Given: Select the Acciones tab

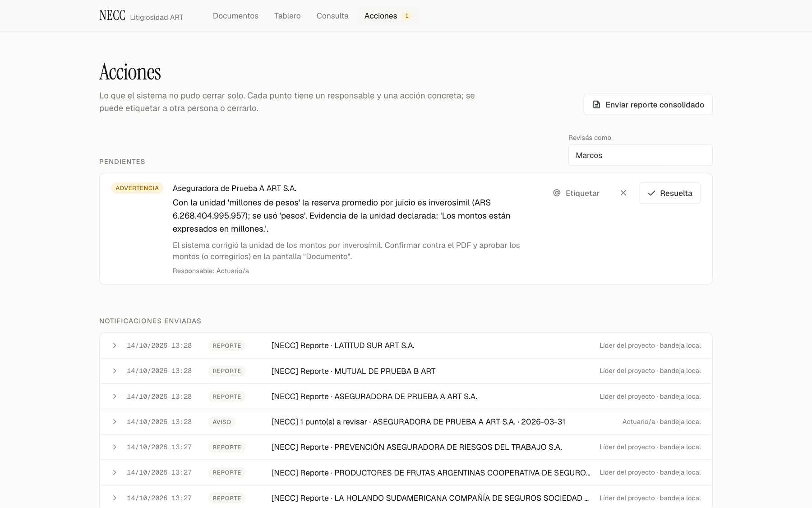Looking at the screenshot, I should [388, 16].
